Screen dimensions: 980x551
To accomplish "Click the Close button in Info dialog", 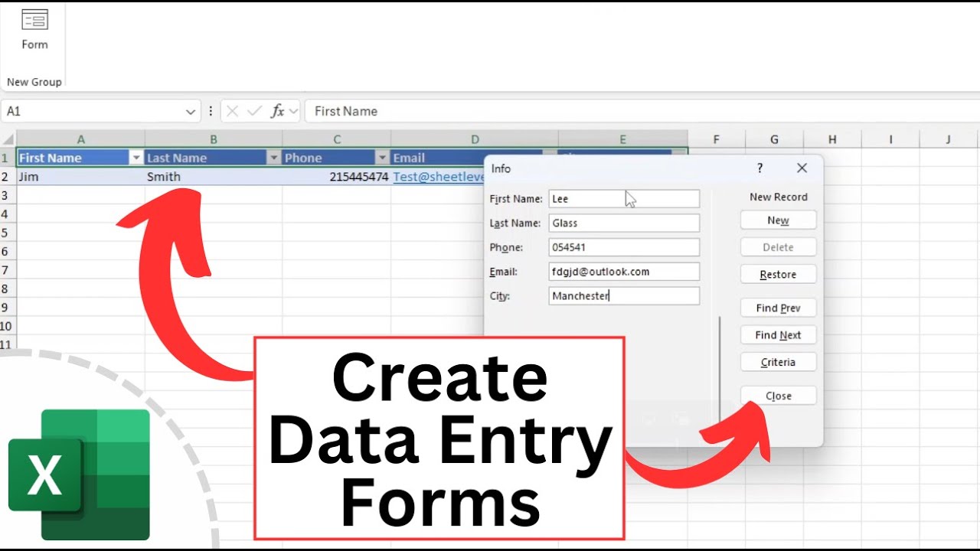I will coord(778,396).
